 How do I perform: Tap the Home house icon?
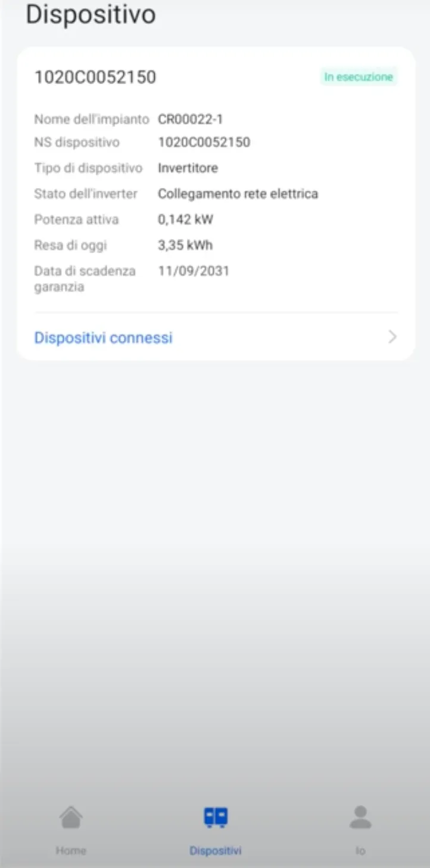(x=71, y=817)
